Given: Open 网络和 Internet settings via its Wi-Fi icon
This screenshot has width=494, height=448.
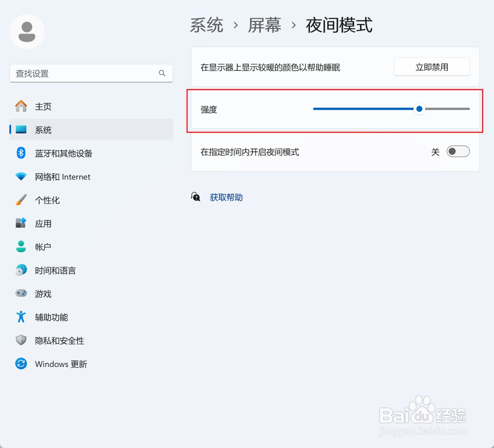Looking at the screenshot, I should point(20,176).
